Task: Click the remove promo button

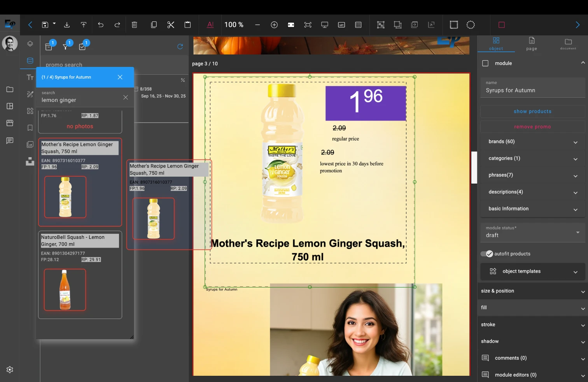Action: coord(532,127)
